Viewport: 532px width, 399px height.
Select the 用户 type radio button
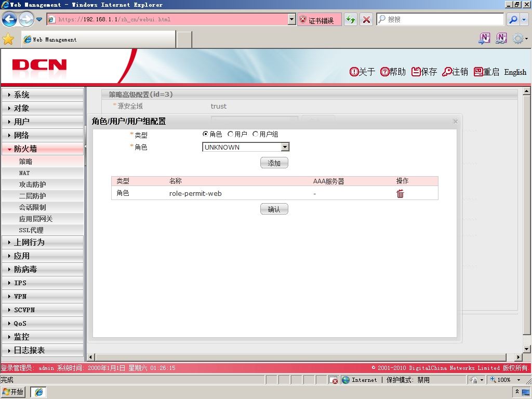pos(230,134)
